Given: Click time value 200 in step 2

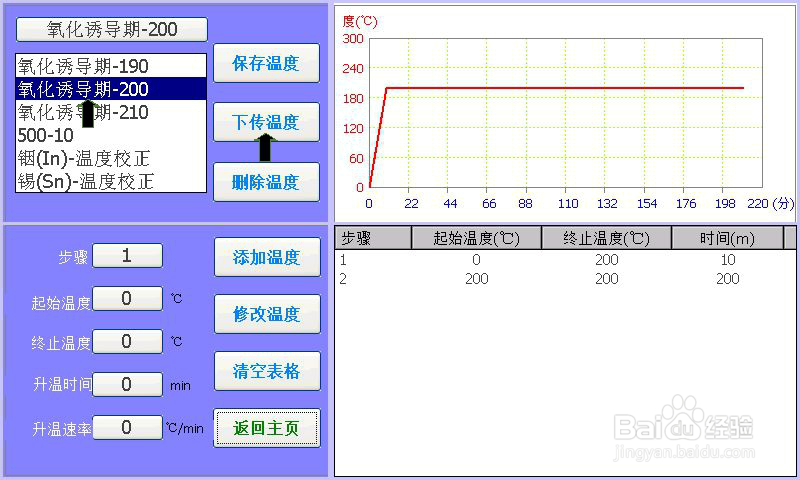Looking at the screenshot, I should coord(728,279).
